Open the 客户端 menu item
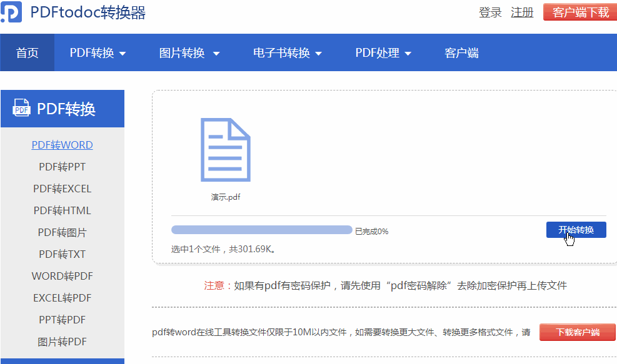Screen dimensions: 617x364 pos(461,52)
